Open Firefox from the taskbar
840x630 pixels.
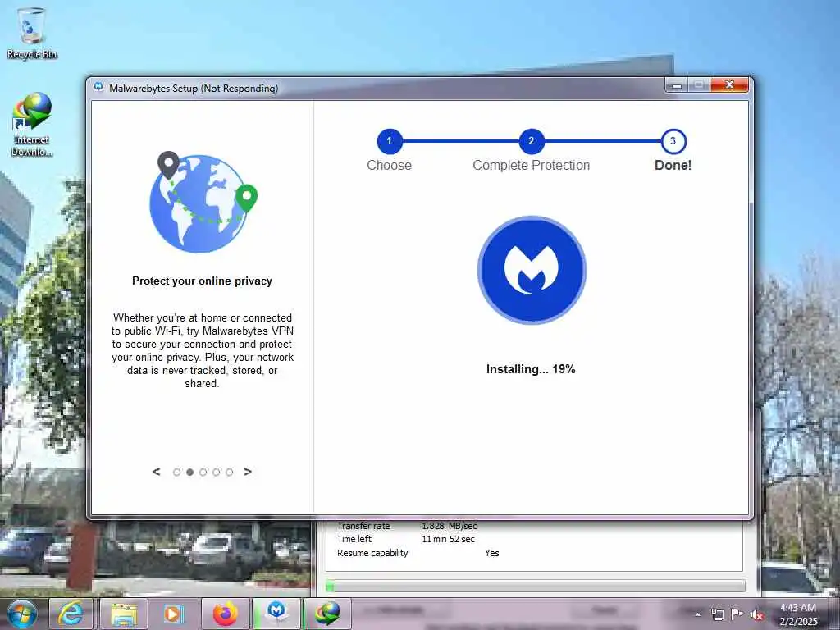click(225, 614)
